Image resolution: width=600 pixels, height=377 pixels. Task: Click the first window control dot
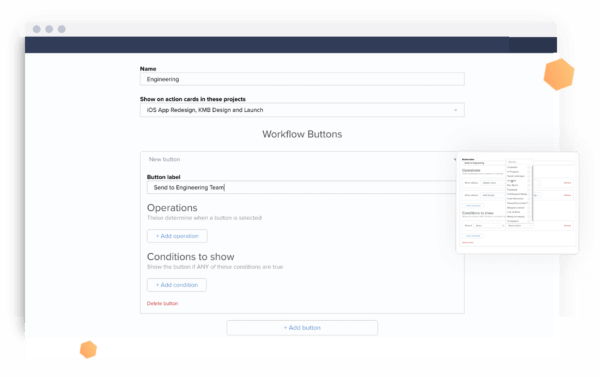37,29
